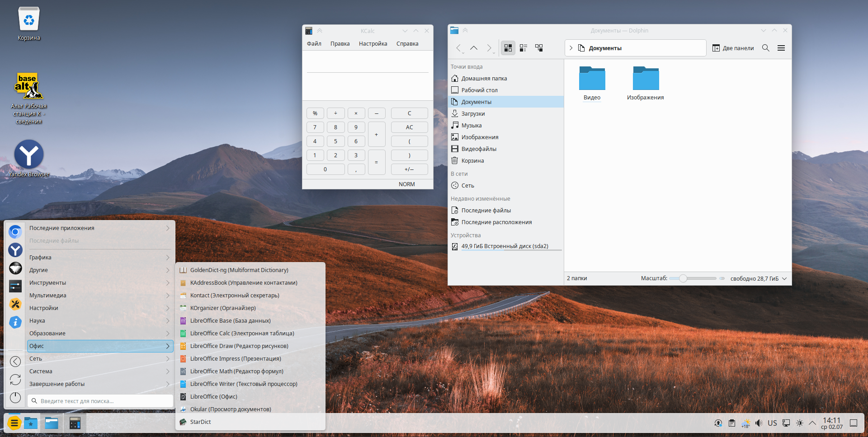Adjust the Масштаб zoom slider
This screenshot has width=868, height=437.
click(683, 278)
